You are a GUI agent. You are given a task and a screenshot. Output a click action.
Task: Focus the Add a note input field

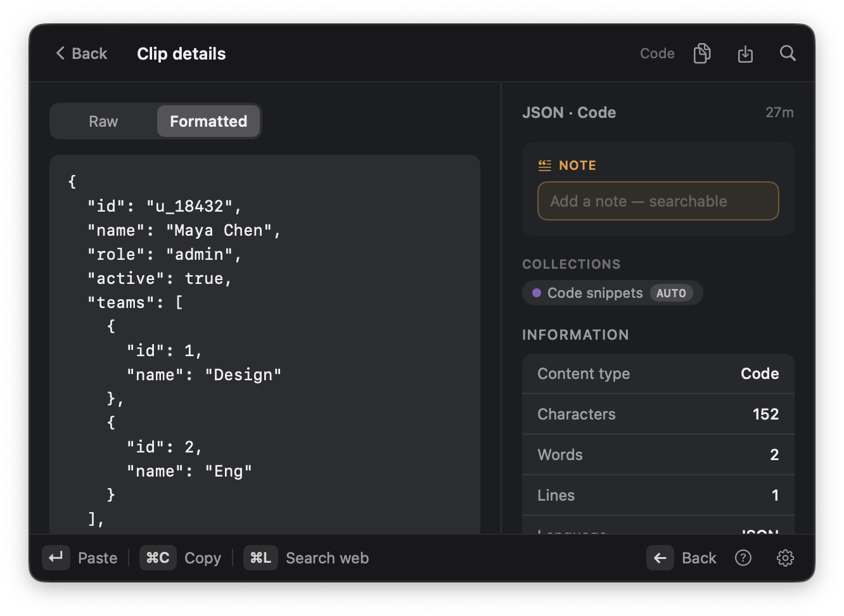click(x=658, y=201)
